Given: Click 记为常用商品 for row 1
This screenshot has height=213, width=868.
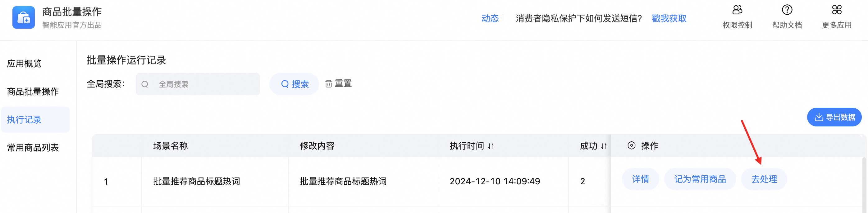Looking at the screenshot, I should pos(700,179).
